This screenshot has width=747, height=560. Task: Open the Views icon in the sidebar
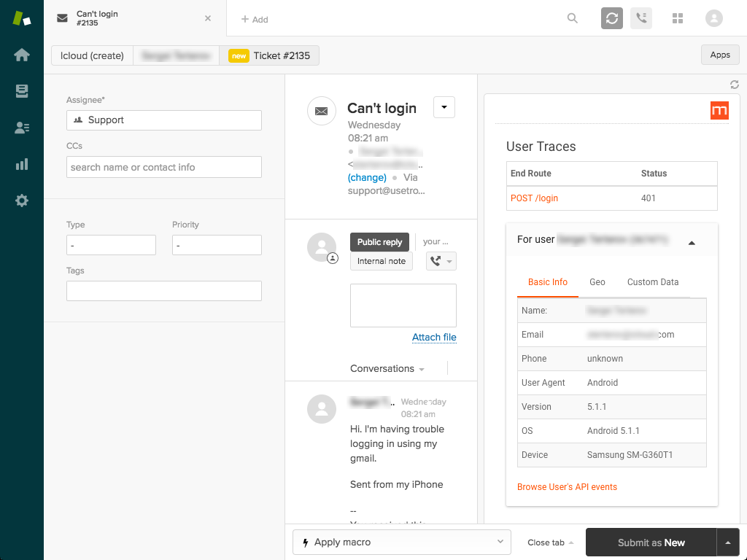click(x=22, y=90)
